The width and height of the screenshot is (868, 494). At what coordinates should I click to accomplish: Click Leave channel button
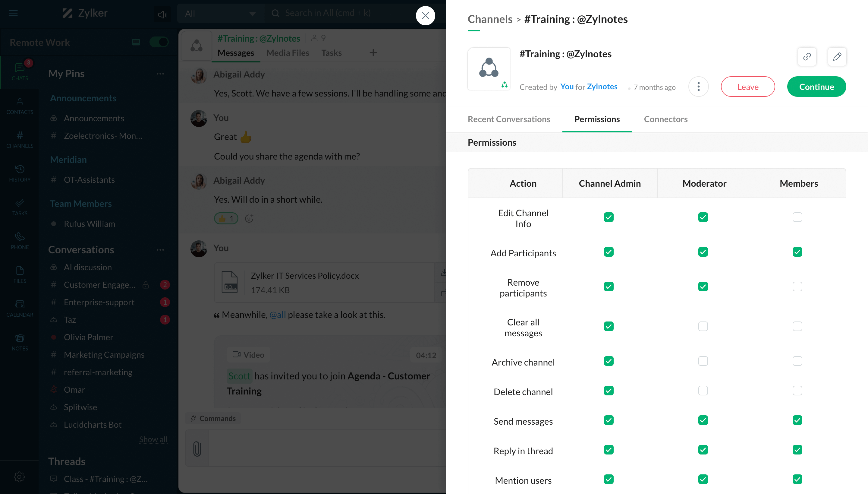coord(747,87)
